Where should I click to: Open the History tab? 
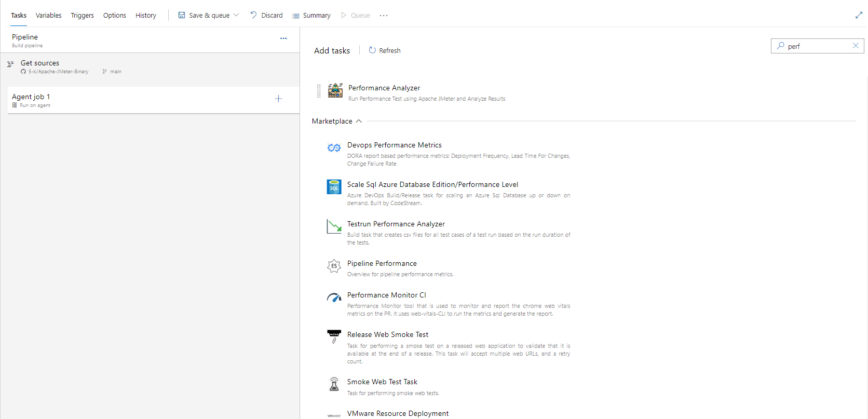[146, 15]
